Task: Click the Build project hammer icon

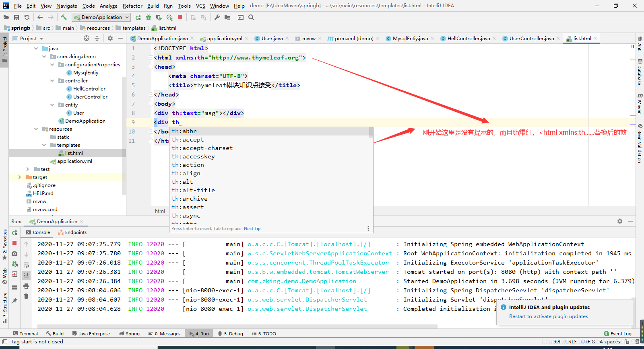Action: pyautogui.click(x=64, y=17)
